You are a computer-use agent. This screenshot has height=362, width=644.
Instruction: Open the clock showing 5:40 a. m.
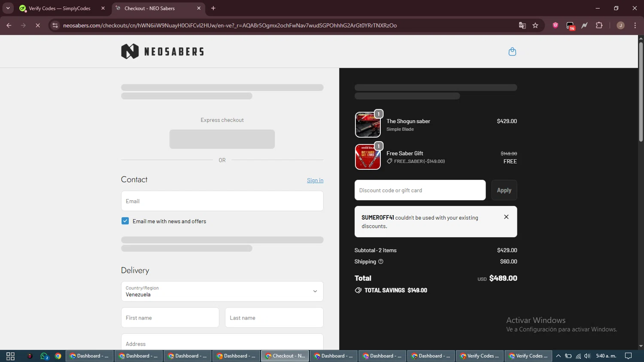[x=606, y=356]
